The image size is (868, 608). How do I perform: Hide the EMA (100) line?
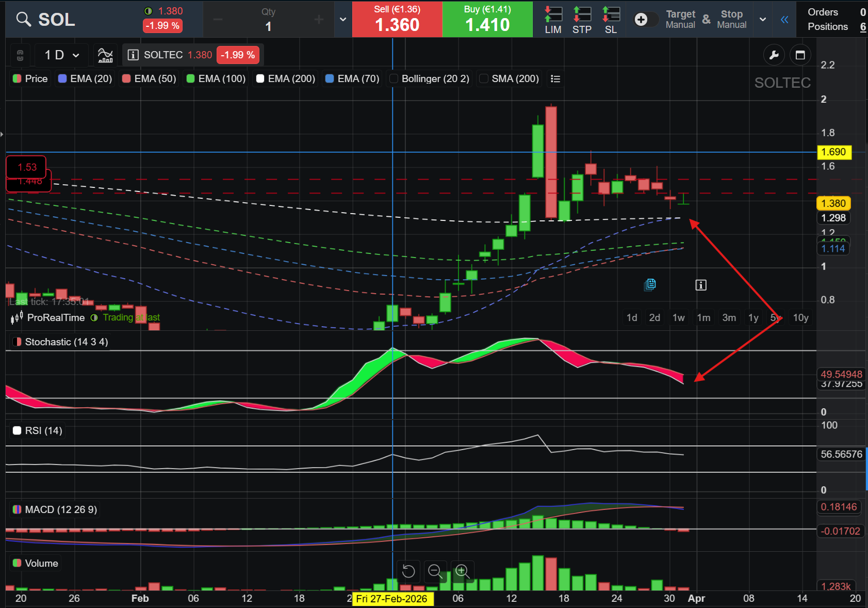point(216,78)
